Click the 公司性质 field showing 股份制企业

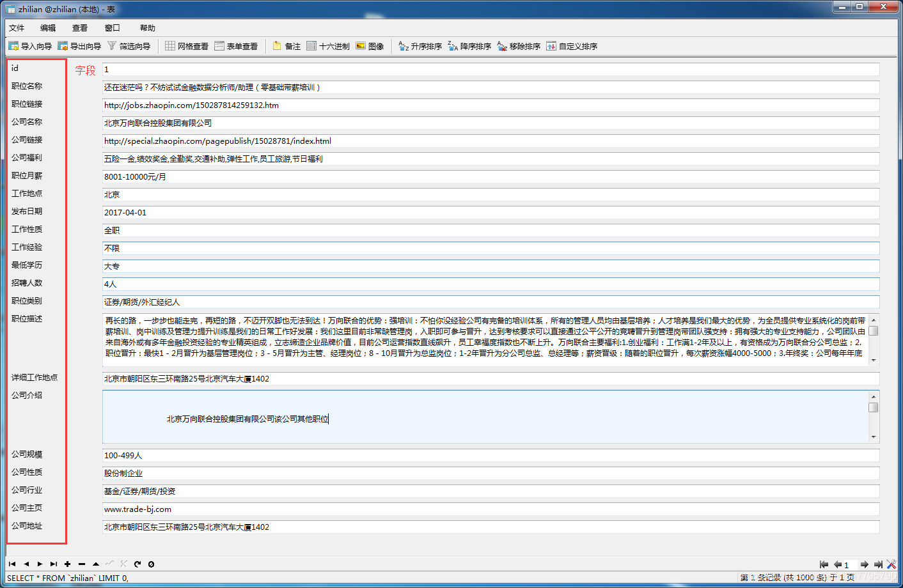click(491, 473)
